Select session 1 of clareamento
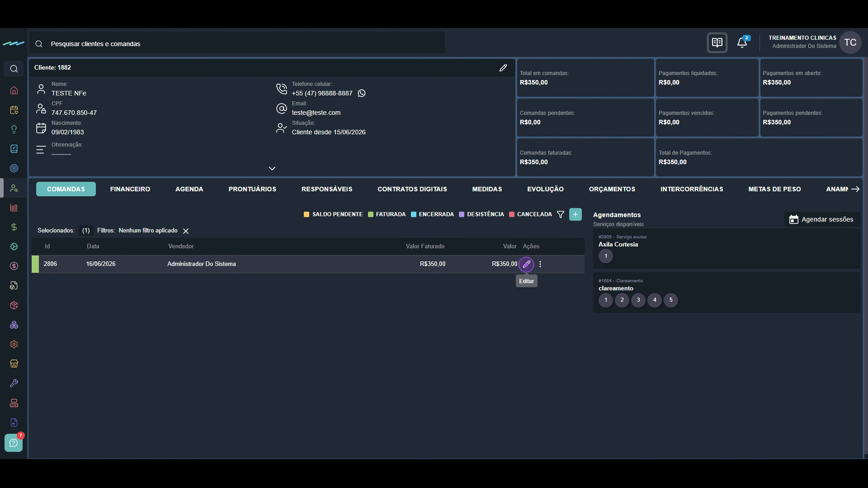 [x=606, y=300]
